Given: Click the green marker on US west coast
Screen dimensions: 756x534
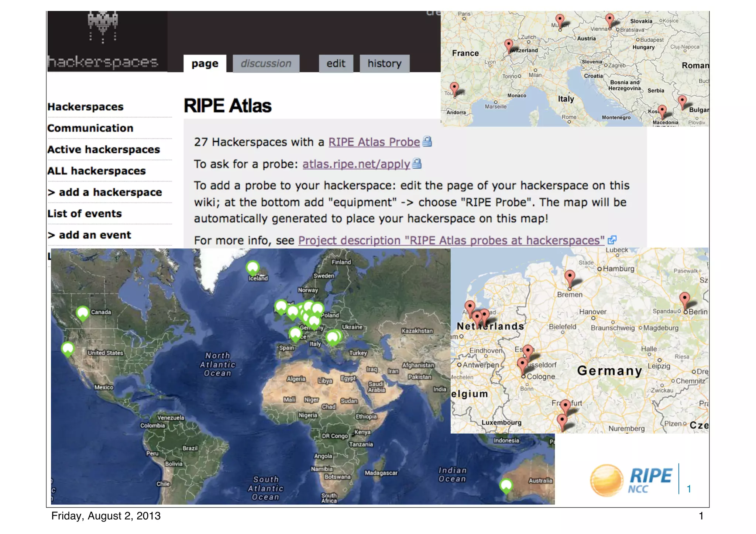Looking at the screenshot, I should click(x=68, y=348).
